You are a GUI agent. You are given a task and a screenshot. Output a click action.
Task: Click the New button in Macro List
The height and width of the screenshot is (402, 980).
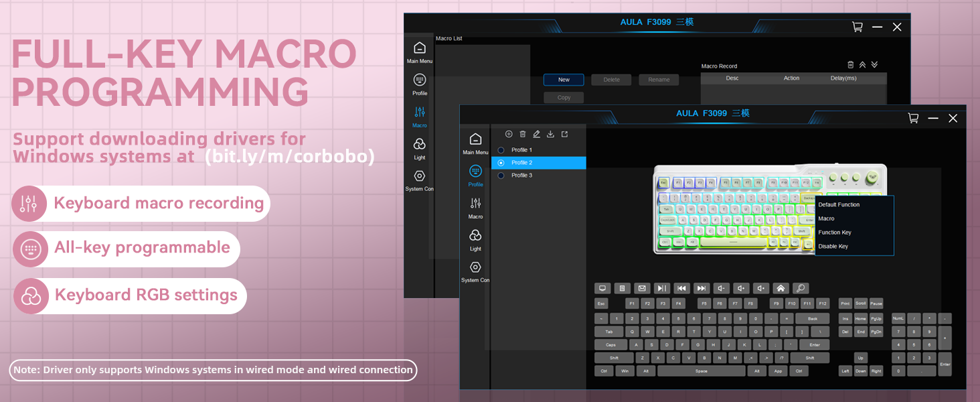click(563, 79)
